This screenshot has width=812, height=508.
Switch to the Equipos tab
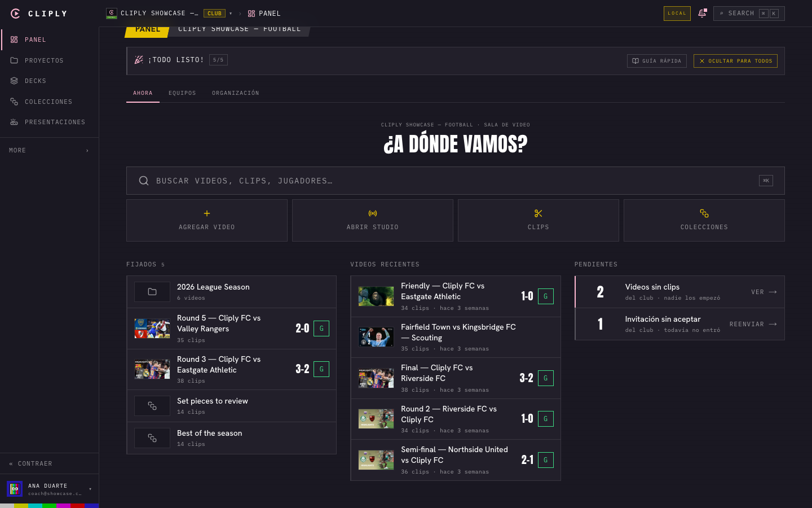(182, 93)
